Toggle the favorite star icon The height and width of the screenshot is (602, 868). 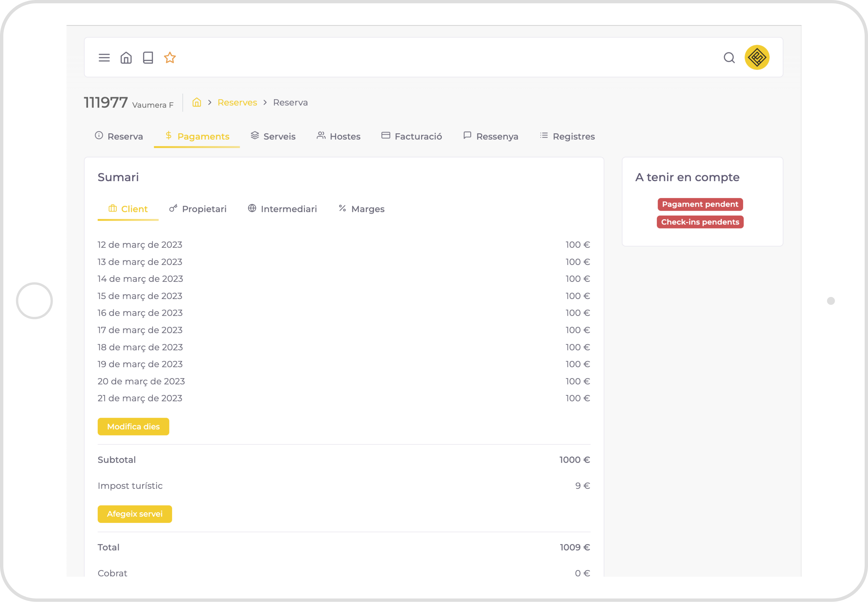point(170,58)
